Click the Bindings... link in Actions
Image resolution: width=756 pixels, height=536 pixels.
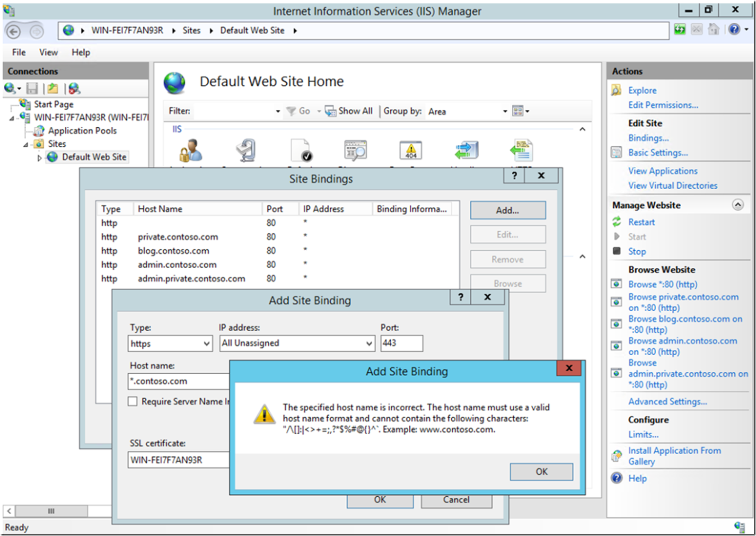point(648,138)
